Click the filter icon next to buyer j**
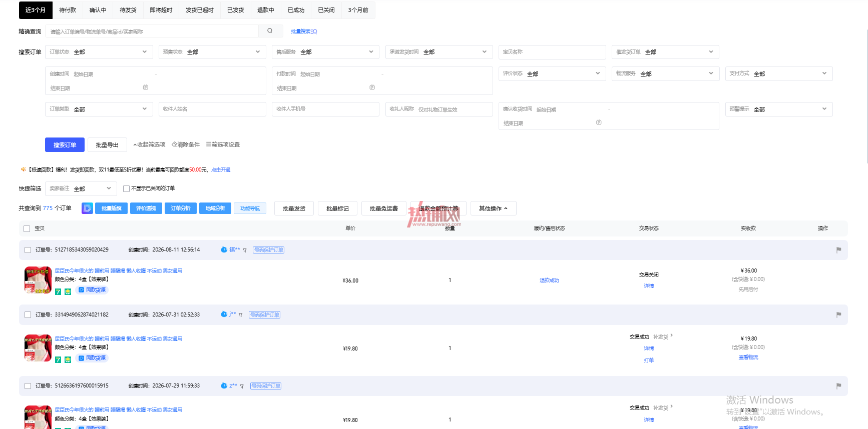The width and height of the screenshot is (868, 429). [x=241, y=315]
